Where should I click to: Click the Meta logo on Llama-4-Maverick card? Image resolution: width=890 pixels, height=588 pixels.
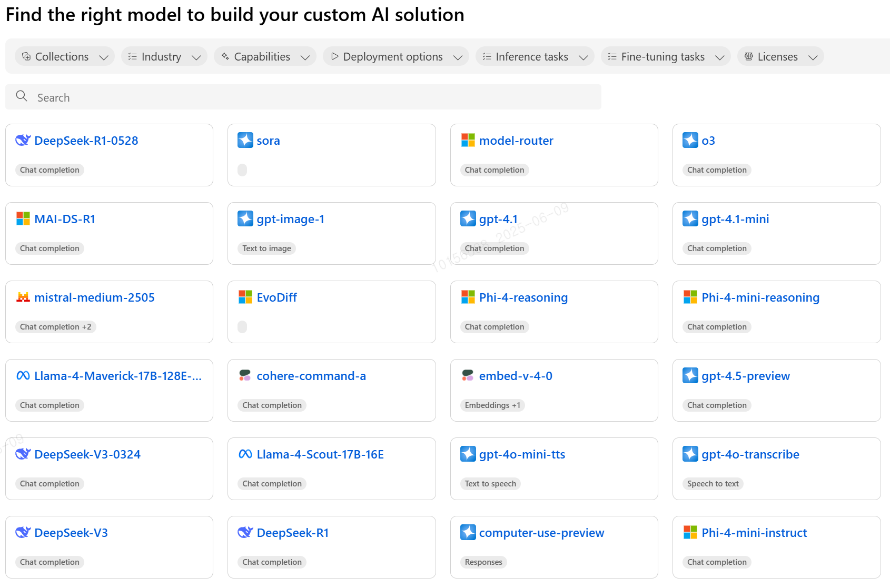[23, 375]
